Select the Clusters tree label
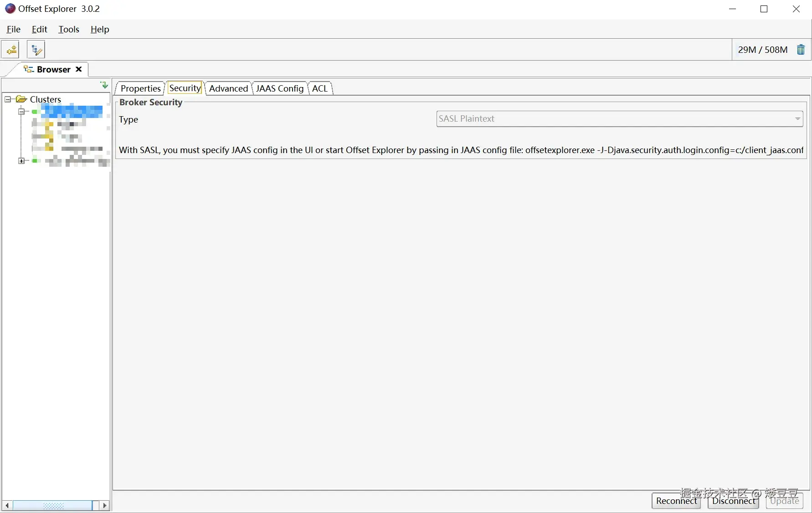Screen dimensions: 812x513 (46, 99)
